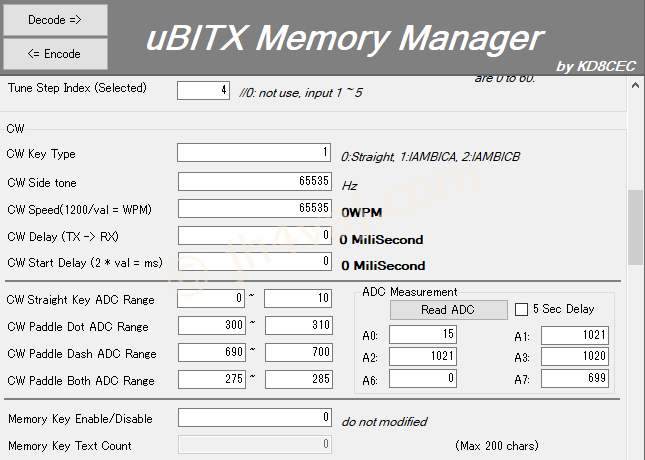645x460 pixels.
Task: Click the A3 measurement field
Action: tap(575, 356)
